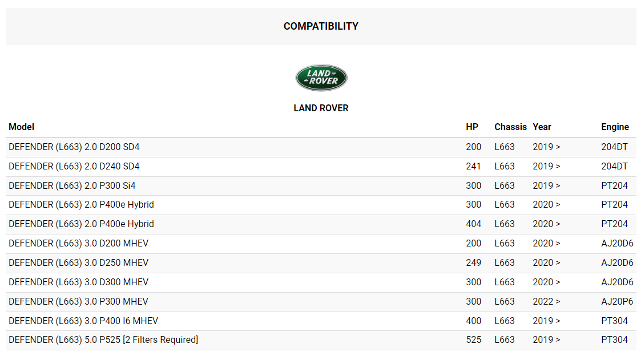This screenshot has height=364, width=641.
Task: Click the 2022 > year entry
Action: click(546, 301)
